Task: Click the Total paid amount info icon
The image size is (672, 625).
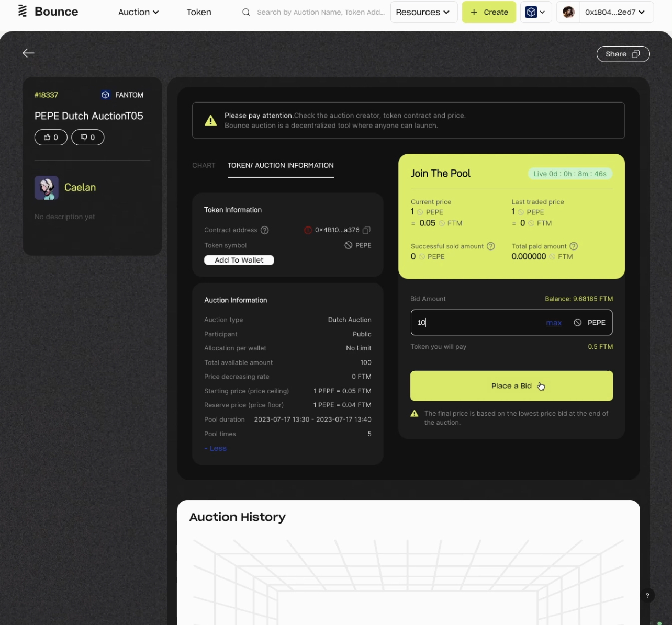Action: pyautogui.click(x=574, y=246)
